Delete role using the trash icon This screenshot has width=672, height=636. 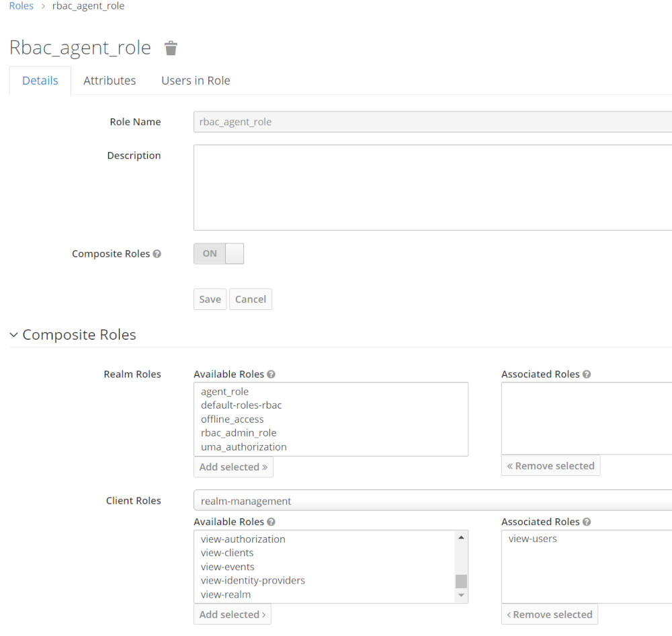tap(171, 48)
